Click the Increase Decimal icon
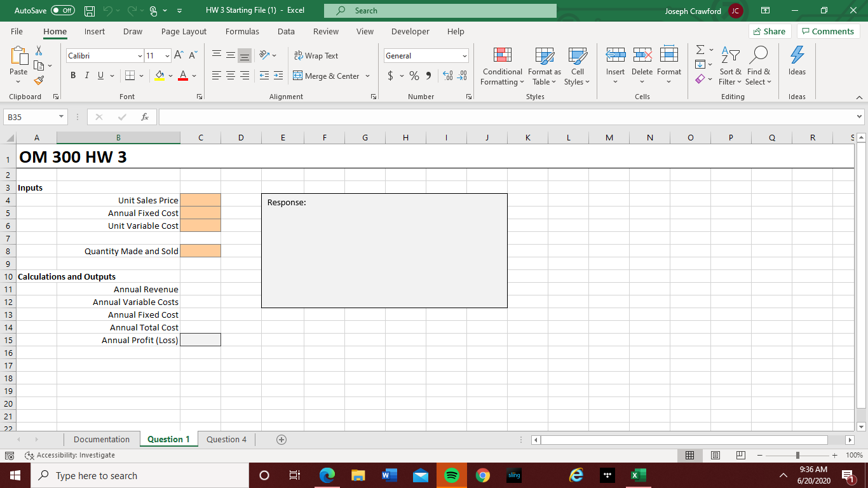Viewport: 868px width, 488px height. click(x=448, y=76)
